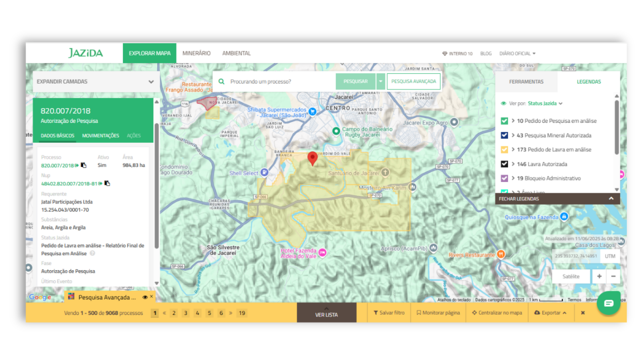This screenshot has width=644, height=362.
Task: Switch to Ferramentas tab
Action: [x=526, y=82]
